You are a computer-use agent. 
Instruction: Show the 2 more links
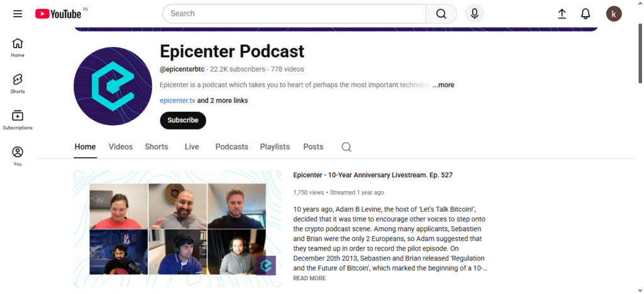pyautogui.click(x=223, y=101)
